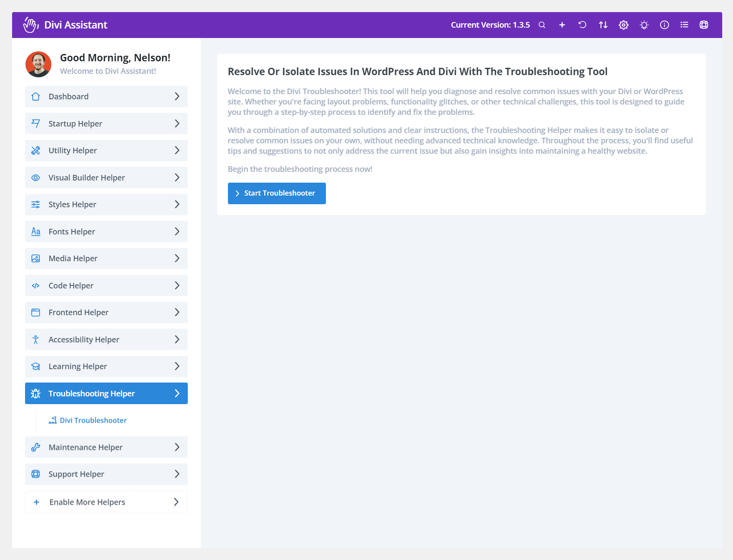Open the Support Helper menu item
The width and height of the screenshot is (733, 560).
(106, 474)
